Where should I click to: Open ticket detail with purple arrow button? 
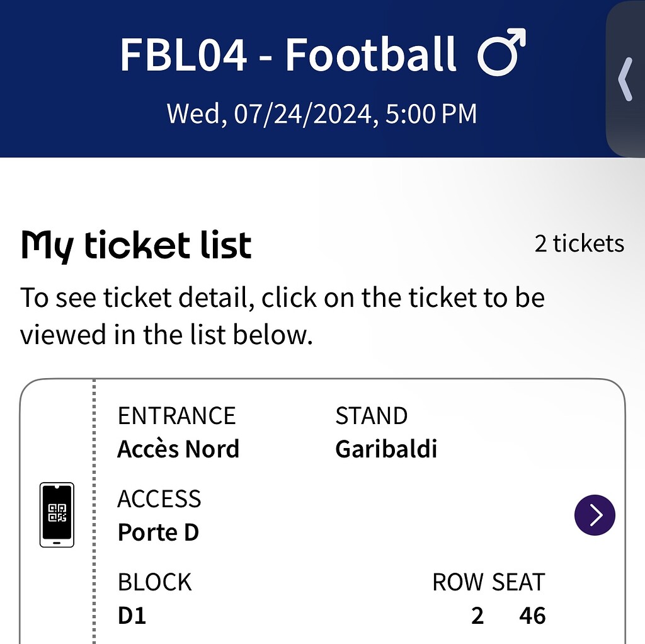595,515
